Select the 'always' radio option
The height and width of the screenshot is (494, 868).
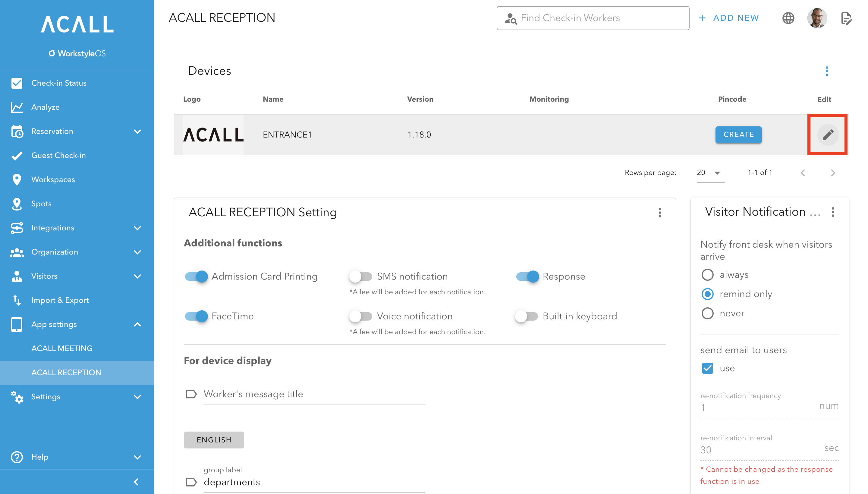point(707,274)
